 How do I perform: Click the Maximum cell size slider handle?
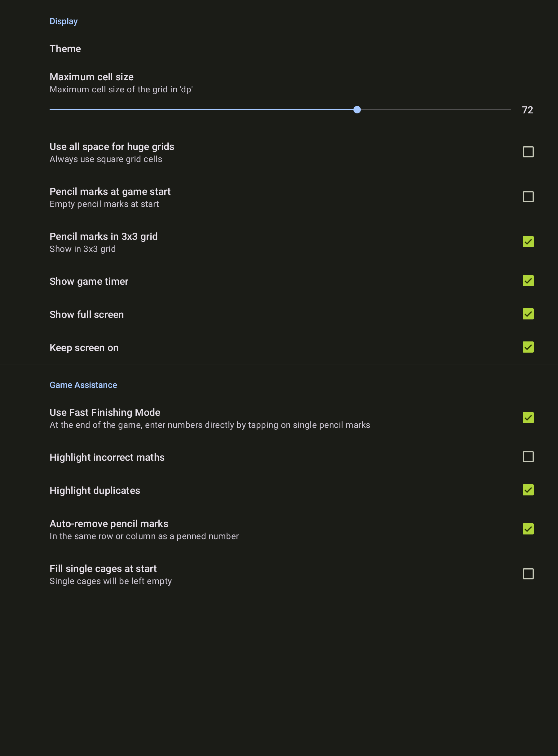click(x=357, y=110)
